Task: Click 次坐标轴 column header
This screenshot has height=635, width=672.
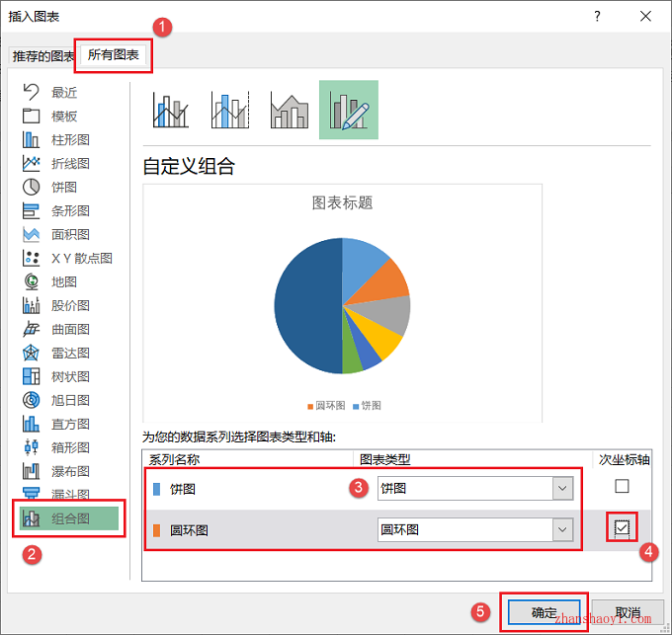Action: [624, 459]
